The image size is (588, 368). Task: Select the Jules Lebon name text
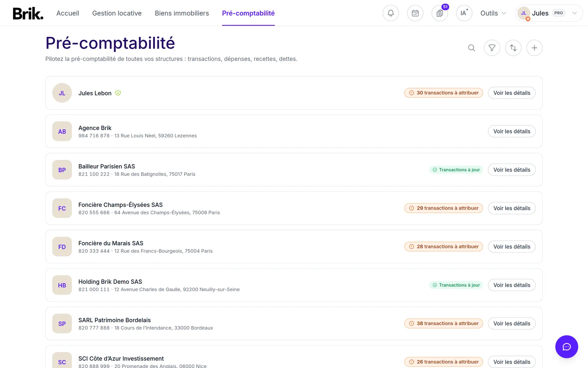[95, 93]
